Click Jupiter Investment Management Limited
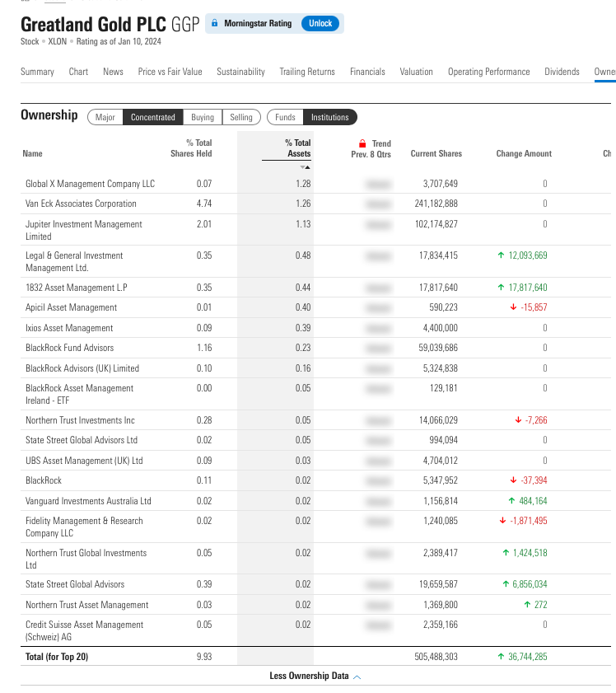The width and height of the screenshot is (616, 693). 84,230
